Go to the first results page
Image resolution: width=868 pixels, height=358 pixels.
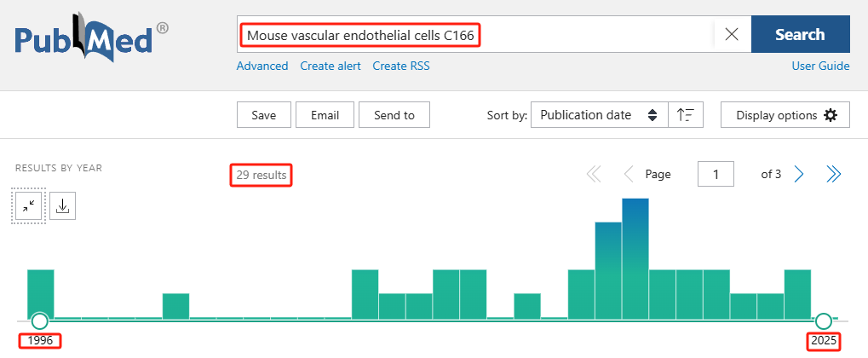[x=594, y=175]
